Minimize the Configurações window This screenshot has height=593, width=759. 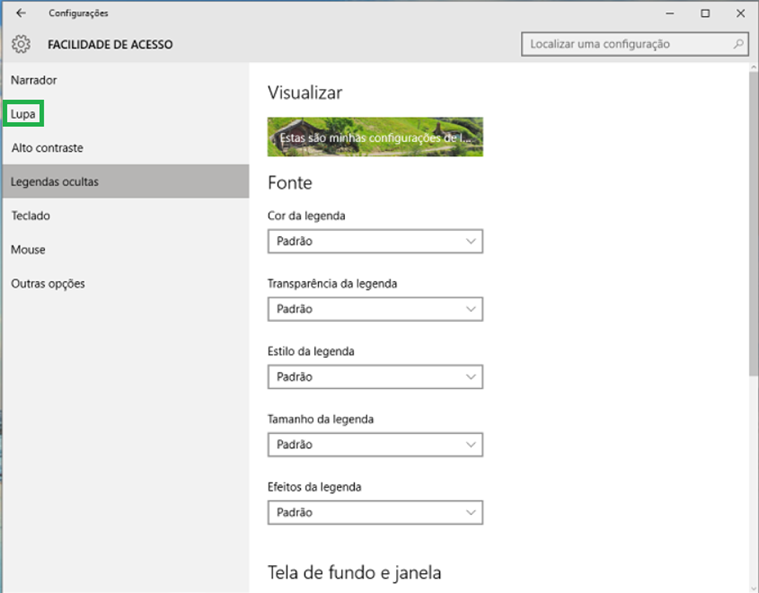[x=671, y=13]
